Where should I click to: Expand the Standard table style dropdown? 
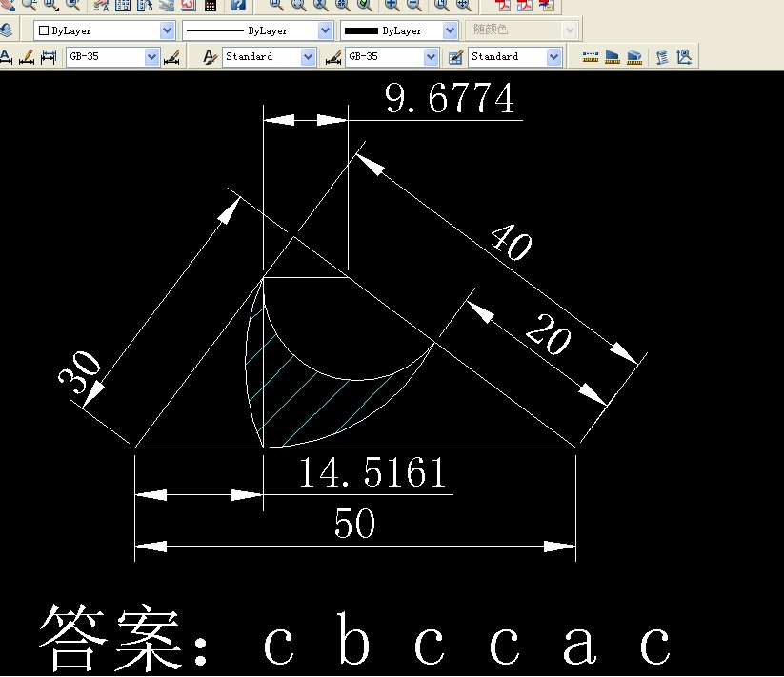(553, 57)
